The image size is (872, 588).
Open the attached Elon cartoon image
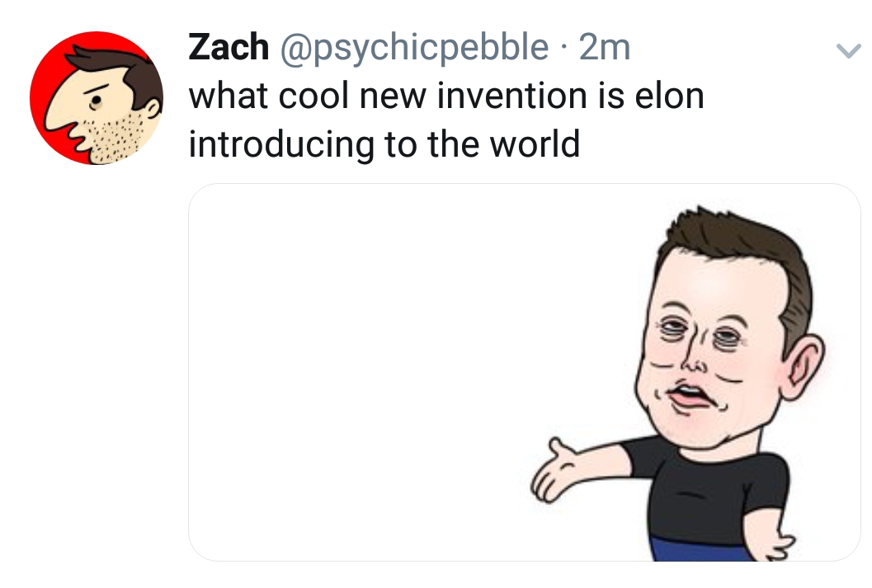(x=525, y=373)
